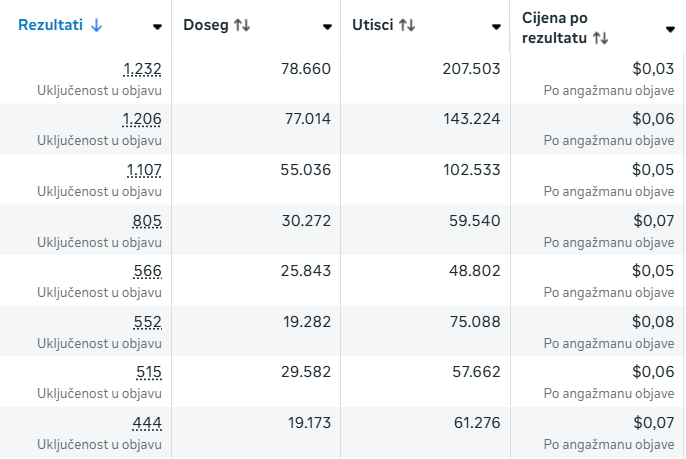The image size is (686, 459).
Task: Click the sort arrows icon next to Doseg
Action: coord(242,26)
